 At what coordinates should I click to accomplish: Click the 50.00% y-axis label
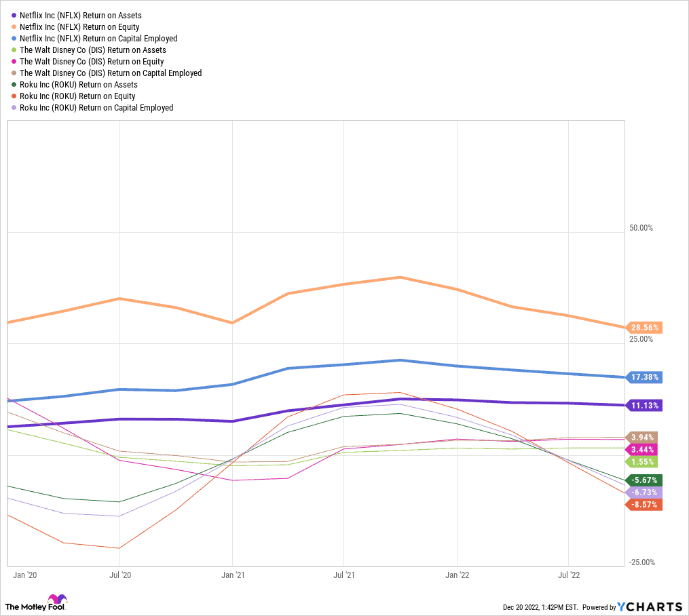641,228
